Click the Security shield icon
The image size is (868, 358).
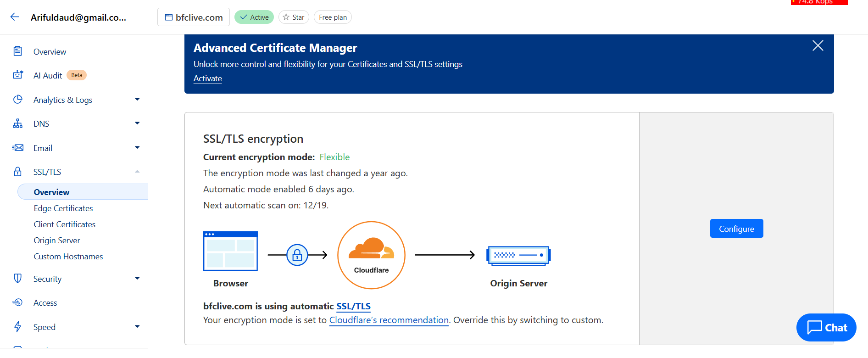tap(18, 278)
